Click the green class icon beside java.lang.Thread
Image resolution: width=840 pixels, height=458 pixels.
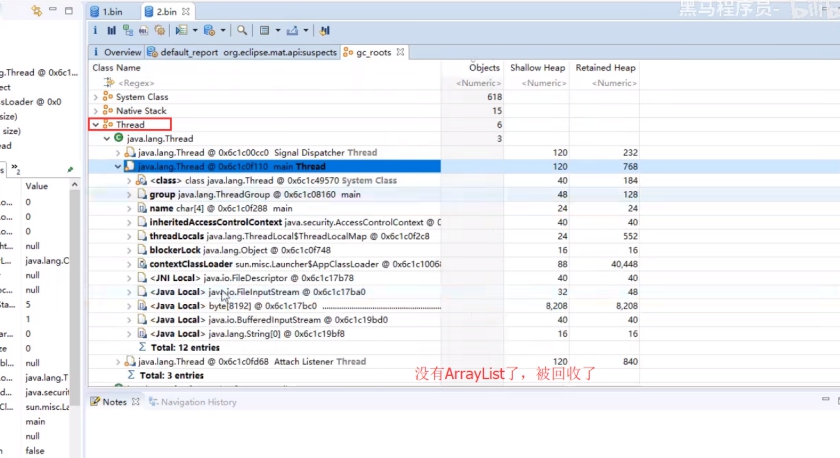click(x=118, y=138)
